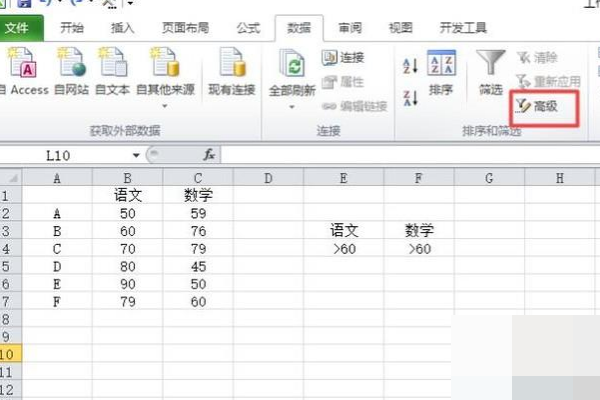Click cell C1 containing 数学

tap(198, 195)
